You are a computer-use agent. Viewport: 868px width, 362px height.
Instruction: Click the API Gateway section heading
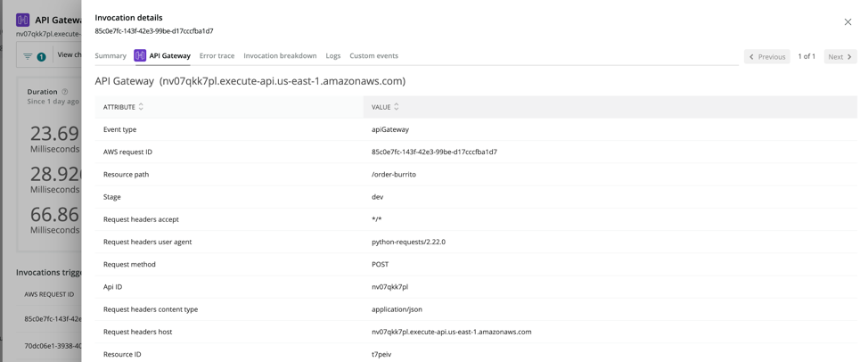[250, 81]
